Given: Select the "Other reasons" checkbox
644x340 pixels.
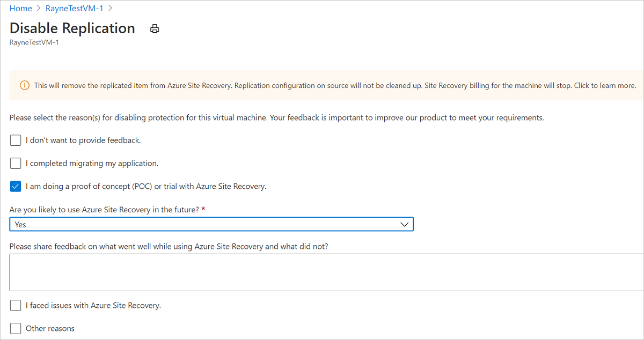Looking at the screenshot, I should [16, 328].
